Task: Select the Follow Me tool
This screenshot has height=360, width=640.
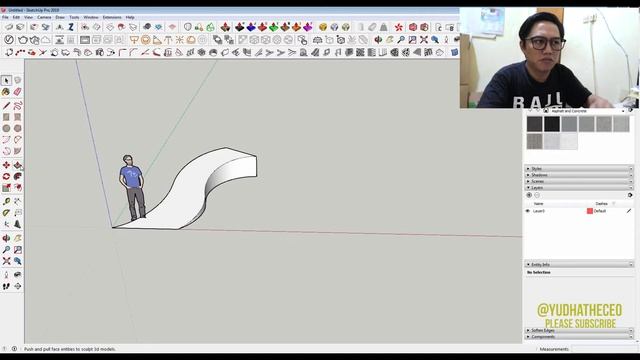Action: point(18,176)
